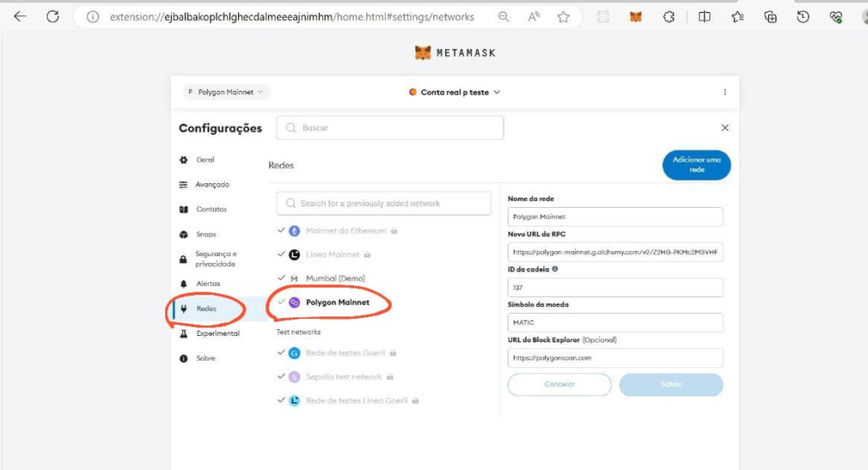Open the favorites list icon
The width and height of the screenshot is (868, 470).
pos(737,17)
